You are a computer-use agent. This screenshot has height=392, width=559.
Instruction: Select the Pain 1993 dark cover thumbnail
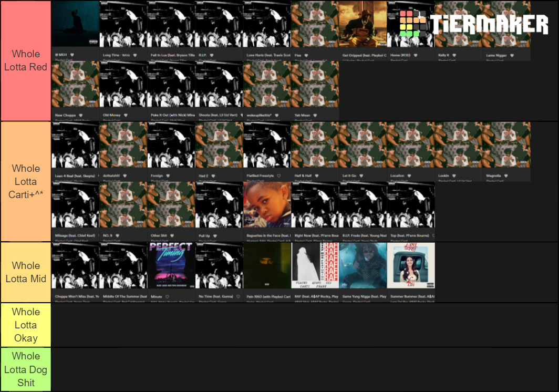pyautogui.click(x=267, y=265)
